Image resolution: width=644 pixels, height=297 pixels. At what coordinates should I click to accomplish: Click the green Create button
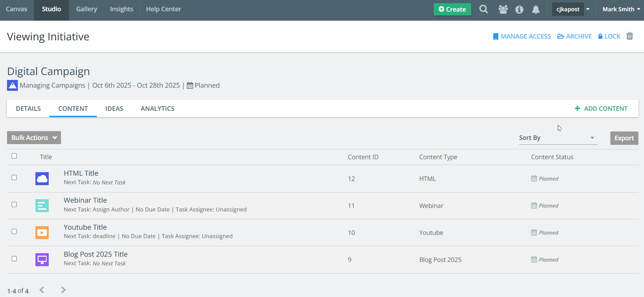[x=452, y=9]
